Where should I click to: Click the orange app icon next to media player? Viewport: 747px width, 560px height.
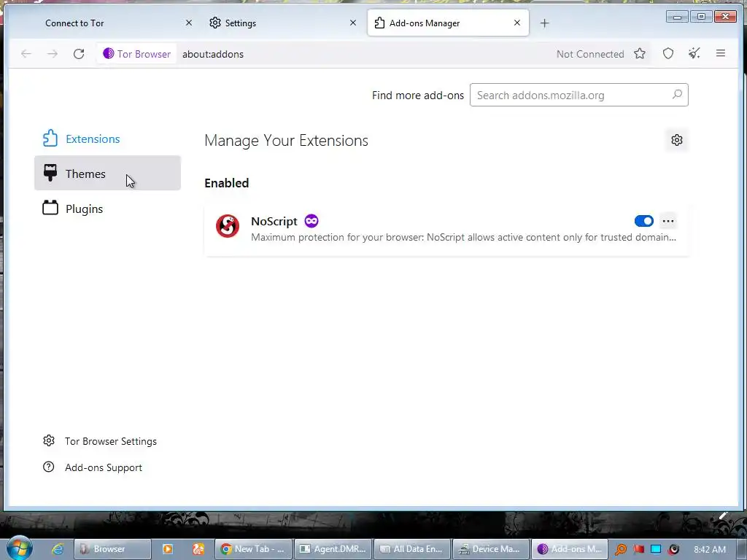[198, 549]
